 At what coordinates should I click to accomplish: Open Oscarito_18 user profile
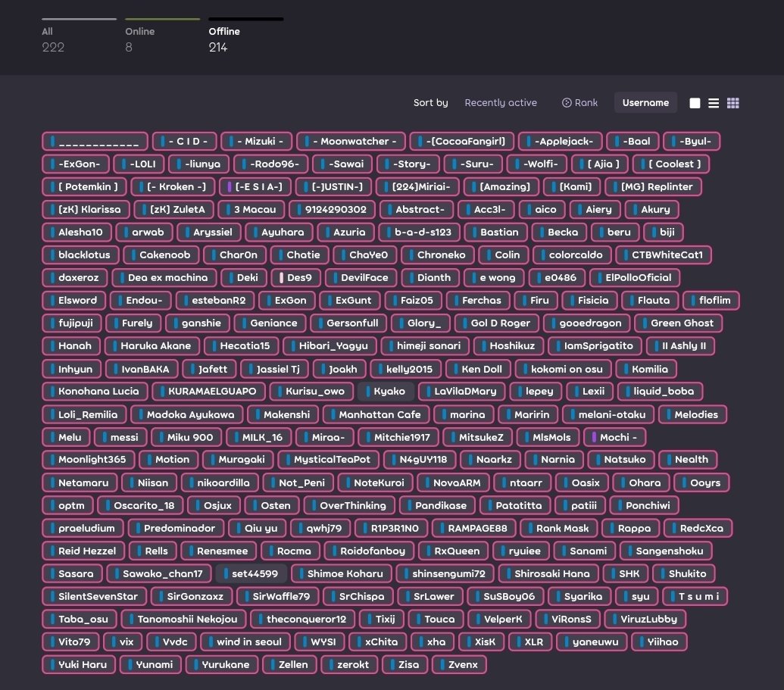point(140,506)
